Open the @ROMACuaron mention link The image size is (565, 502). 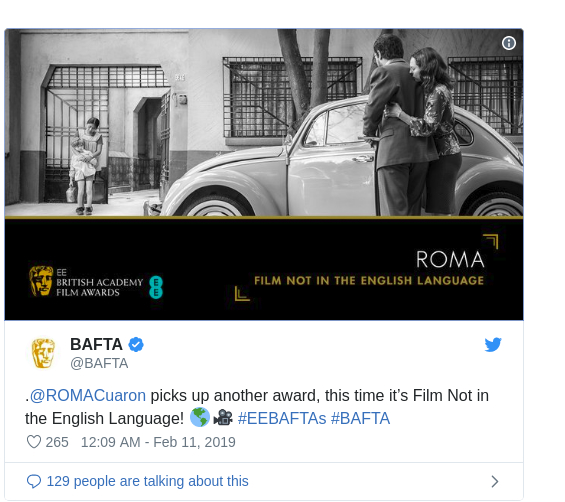point(88,396)
